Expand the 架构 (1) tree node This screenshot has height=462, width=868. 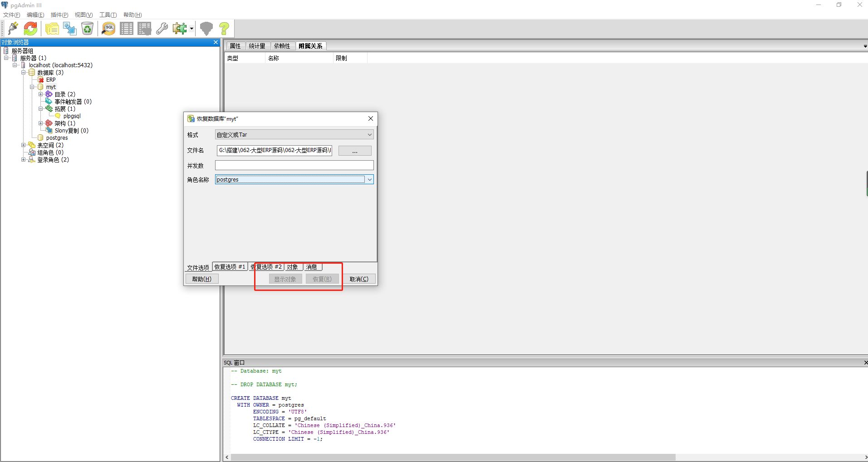click(x=41, y=123)
